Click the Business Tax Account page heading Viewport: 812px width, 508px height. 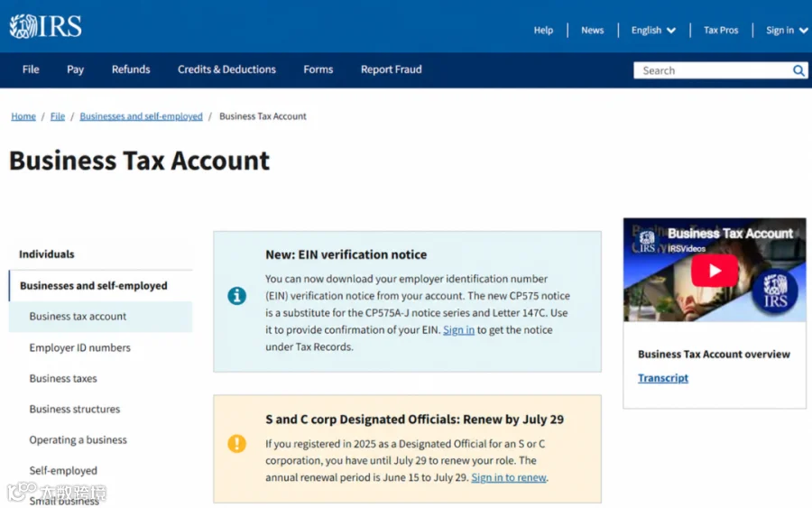pos(139,161)
